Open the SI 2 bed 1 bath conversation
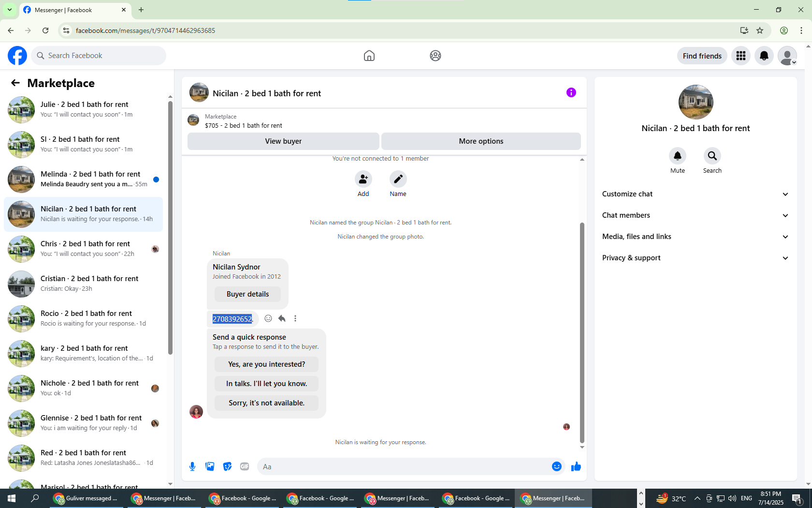The image size is (812, 508). tap(84, 145)
